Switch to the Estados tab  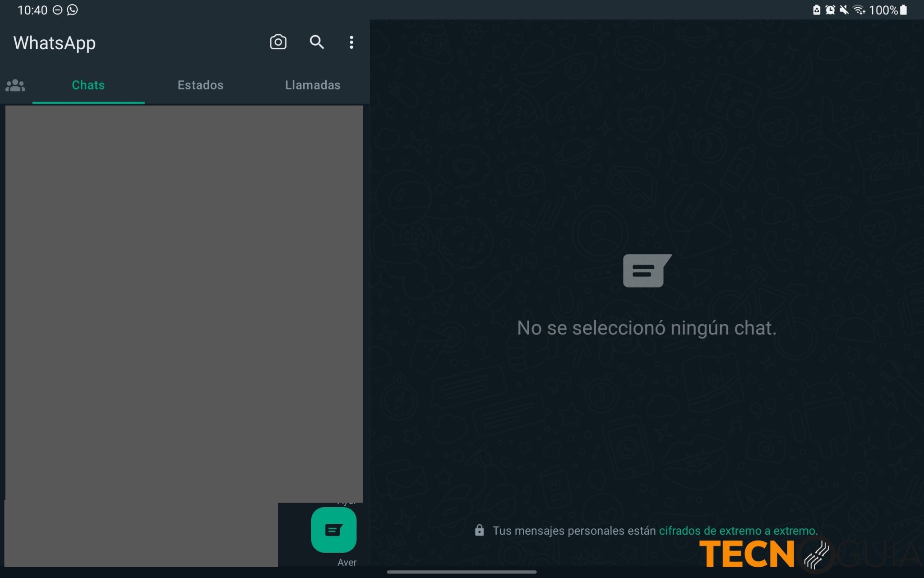(200, 85)
